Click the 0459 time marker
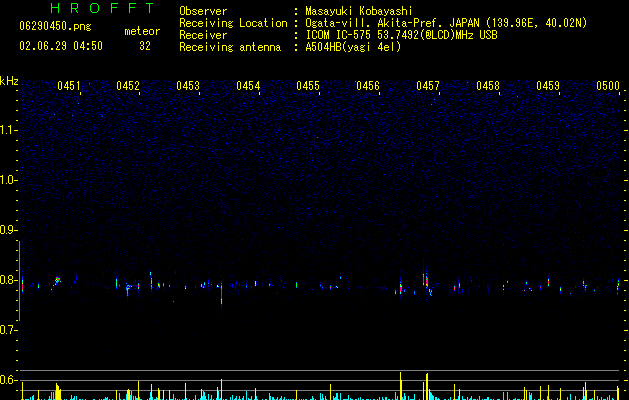 pos(548,86)
